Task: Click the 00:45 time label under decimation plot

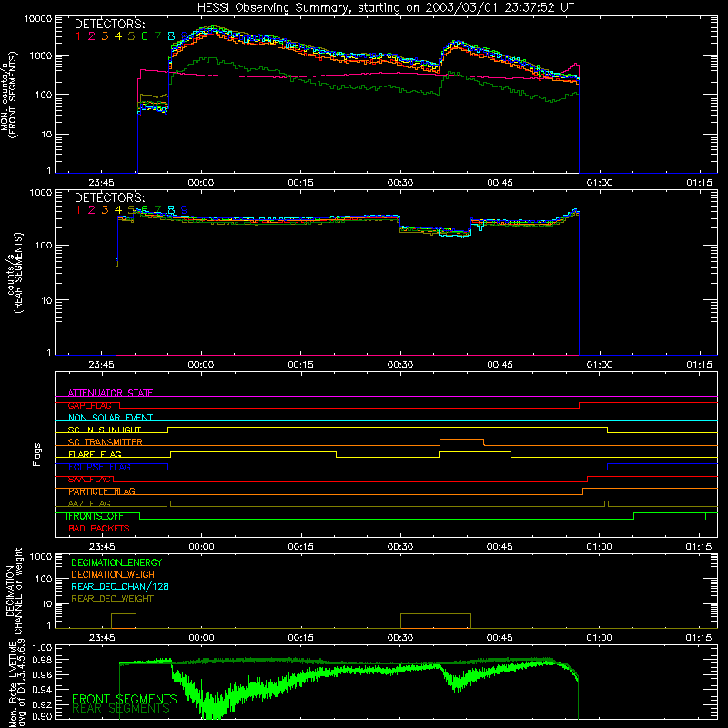Action: click(500, 638)
